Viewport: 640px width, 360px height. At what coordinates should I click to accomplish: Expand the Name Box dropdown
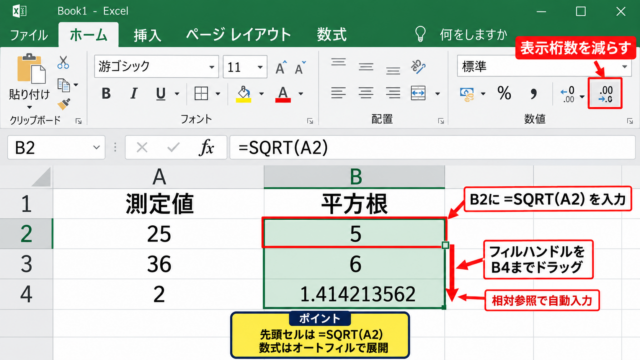[x=96, y=147]
